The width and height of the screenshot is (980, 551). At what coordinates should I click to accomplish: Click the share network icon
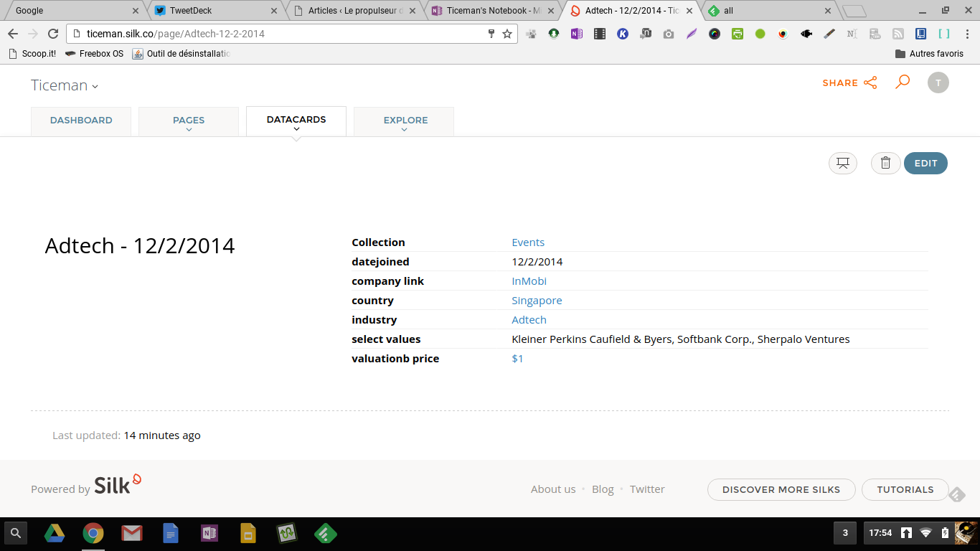pos(870,83)
